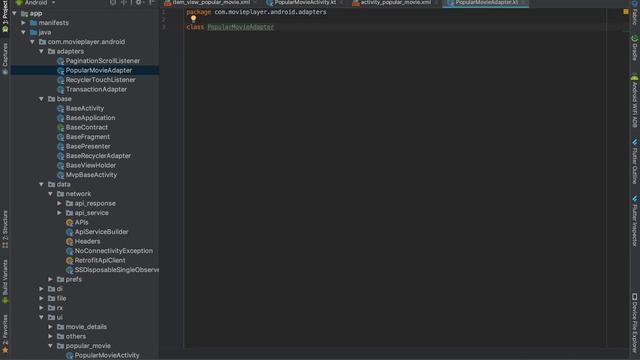Screen dimensions: 640x360
Task: Open the Fabric tool window on right
Action: click(x=635, y=12)
